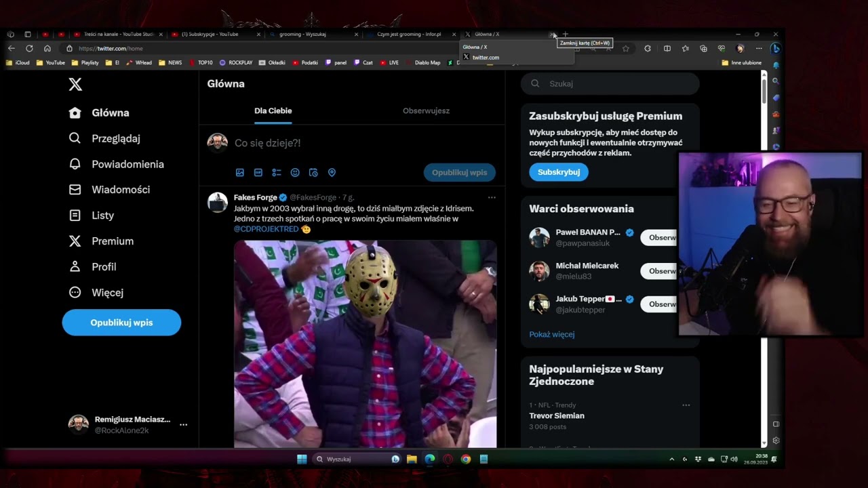This screenshot has width=868, height=488.
Task: Reload the page
Action: pyautogui.click(x=29, y=48)
